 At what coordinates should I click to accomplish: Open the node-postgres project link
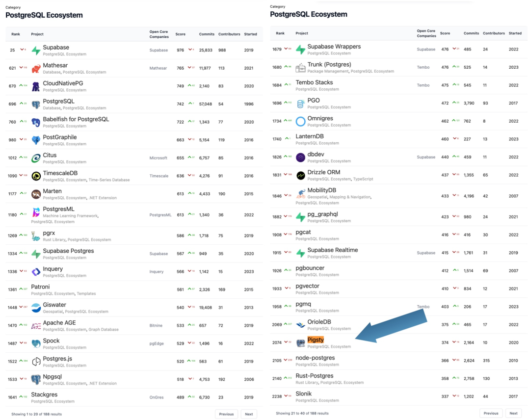[315, 358]
